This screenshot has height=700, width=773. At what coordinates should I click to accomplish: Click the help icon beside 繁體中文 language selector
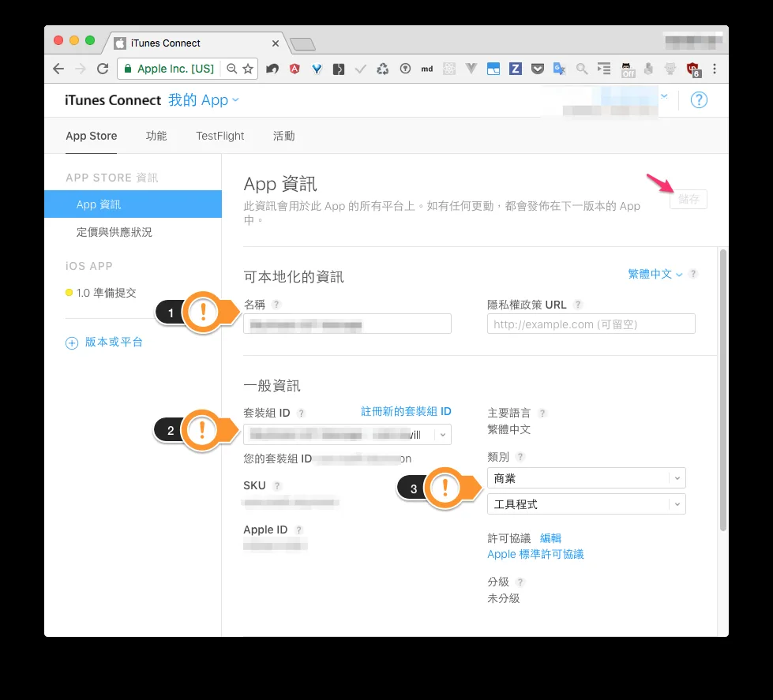[x=692, y=273]
